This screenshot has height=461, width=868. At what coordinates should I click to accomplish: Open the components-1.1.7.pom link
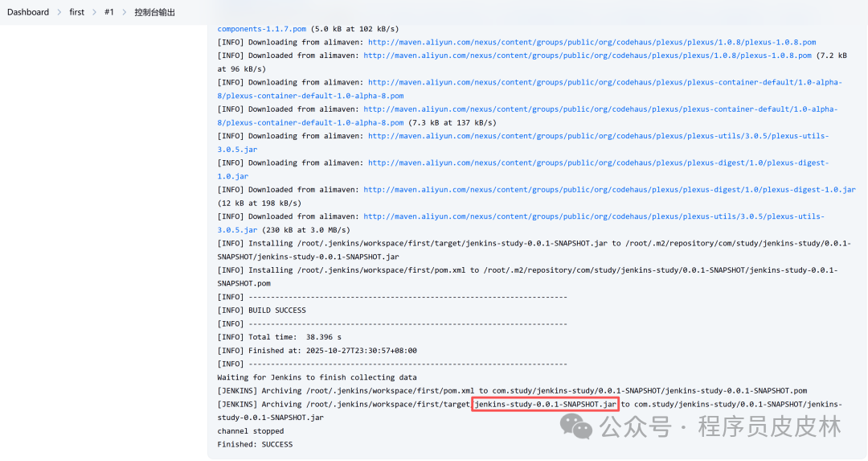(262, 29)
